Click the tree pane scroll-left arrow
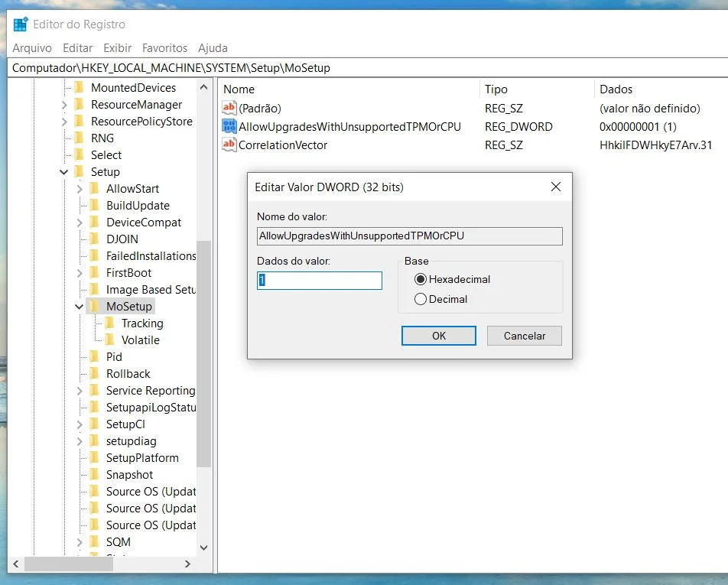The width and height of the screenshot is (728, 585). (x=16, y=564)
